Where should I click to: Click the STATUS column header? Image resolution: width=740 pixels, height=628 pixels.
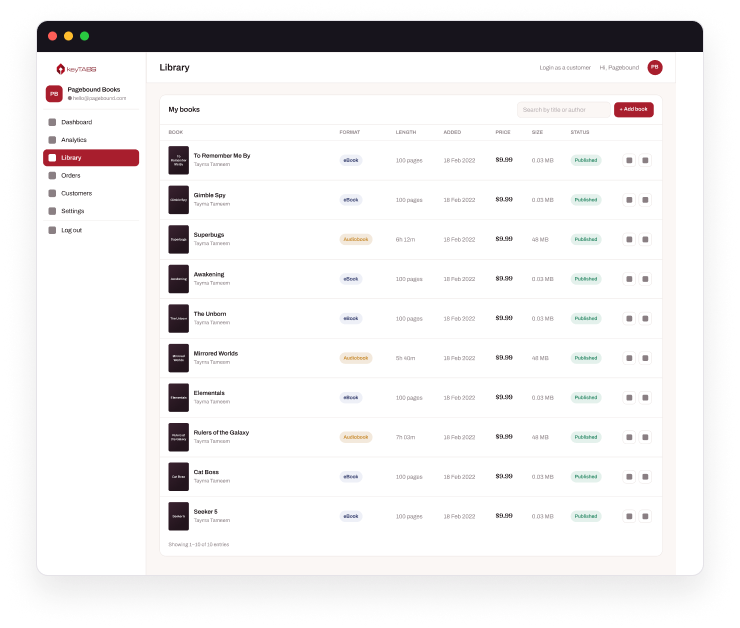(x=580, y=133)
